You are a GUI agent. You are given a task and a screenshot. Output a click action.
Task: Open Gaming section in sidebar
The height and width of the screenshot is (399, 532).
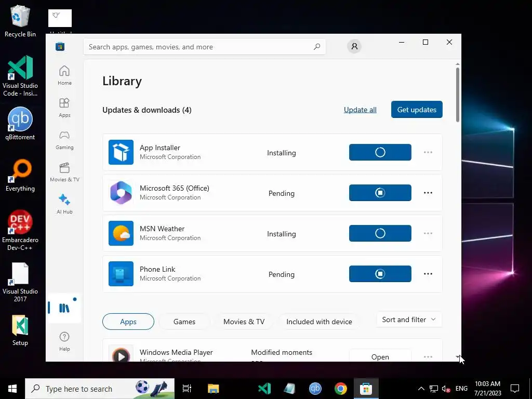coord(64,140)
